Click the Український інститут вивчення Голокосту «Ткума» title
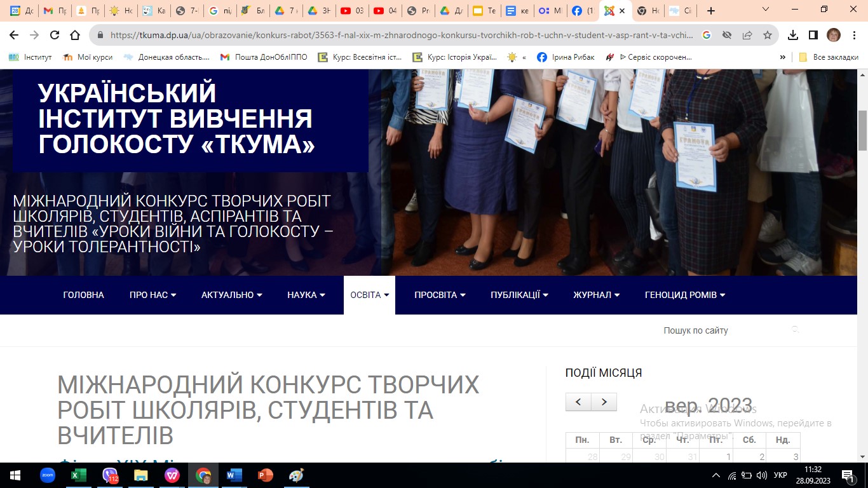The image size is (868, 488). pos(177,119)
